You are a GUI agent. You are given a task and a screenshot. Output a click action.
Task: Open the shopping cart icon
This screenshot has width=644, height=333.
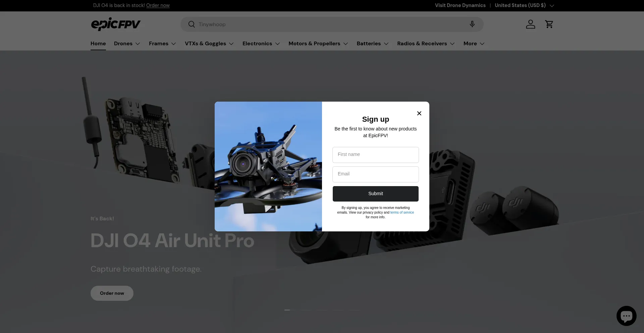point(549,24)
